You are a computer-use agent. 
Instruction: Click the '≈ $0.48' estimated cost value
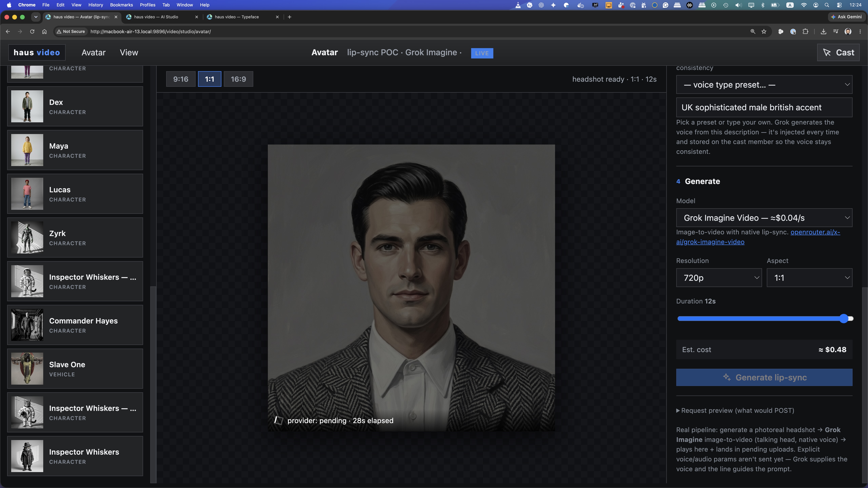pyautogui.click(x=832, y=350)
